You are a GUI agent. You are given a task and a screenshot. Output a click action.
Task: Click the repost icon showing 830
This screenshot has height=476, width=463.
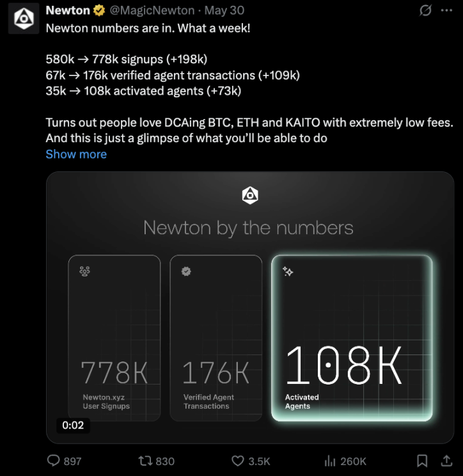point(146,461)
